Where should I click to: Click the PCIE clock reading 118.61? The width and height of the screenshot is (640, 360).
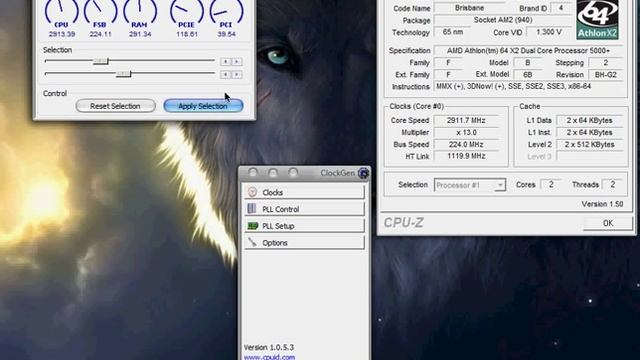click(x=187, y=34)
